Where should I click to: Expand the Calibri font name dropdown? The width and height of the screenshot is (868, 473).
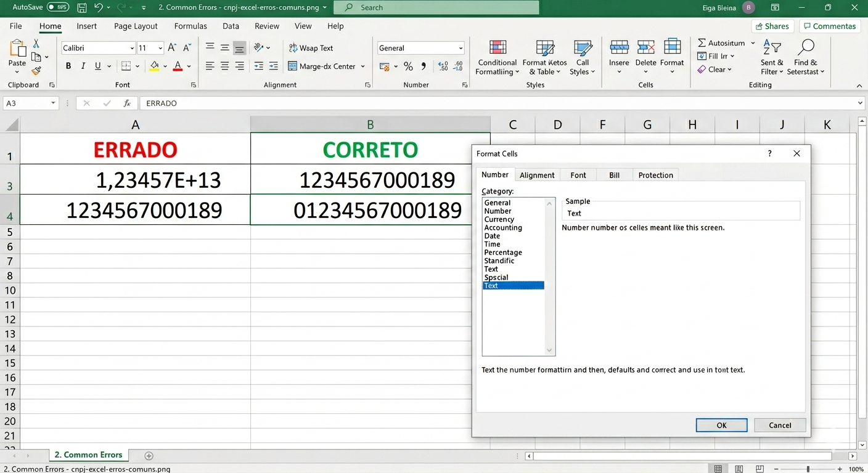tap(132, 48)
